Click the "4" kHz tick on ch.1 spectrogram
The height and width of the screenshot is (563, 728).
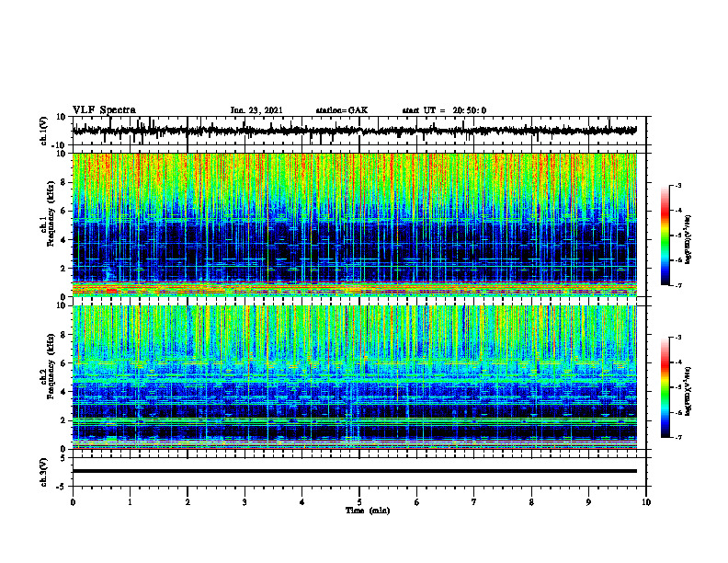[63, 240]
